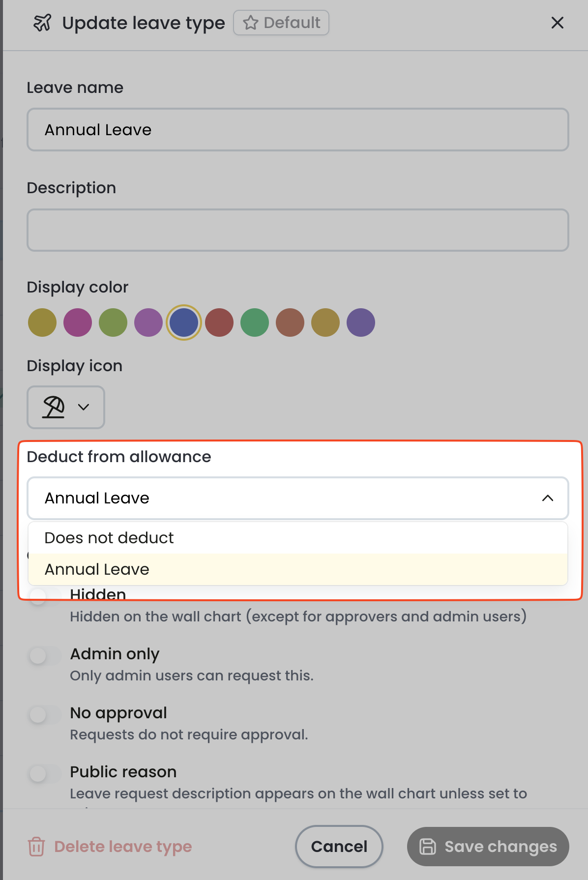Click the Deduct from allowance combo box
The height and width of the screenshot is (880, 588).
click(x=298, y=498)
